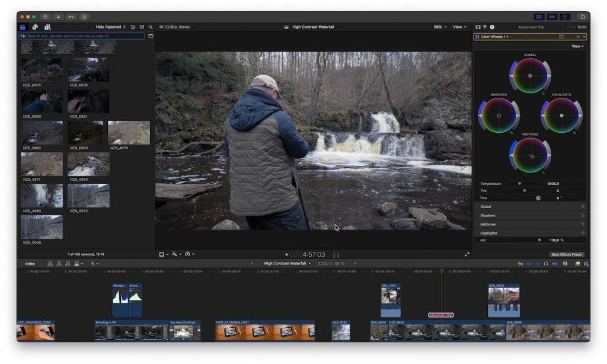The width and height of the screenshot is (607, 364).
Task: Adjust the Mix slider
Action: point(539,241)
